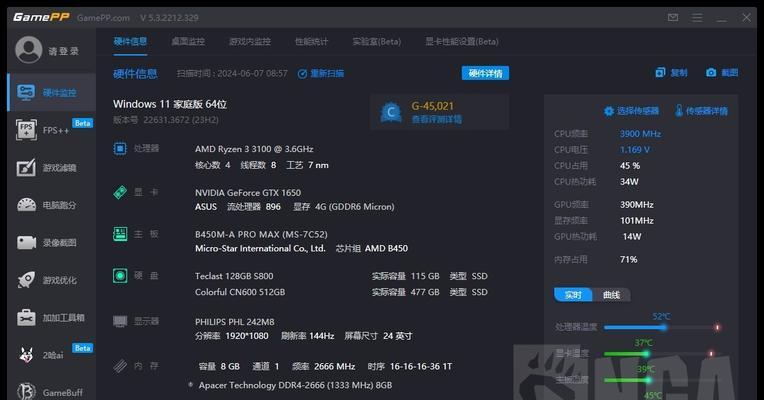Click the 处理器温度 52℃ temperature bar
The height and width of the screenshot is (400, 764).
click(662, 327)
